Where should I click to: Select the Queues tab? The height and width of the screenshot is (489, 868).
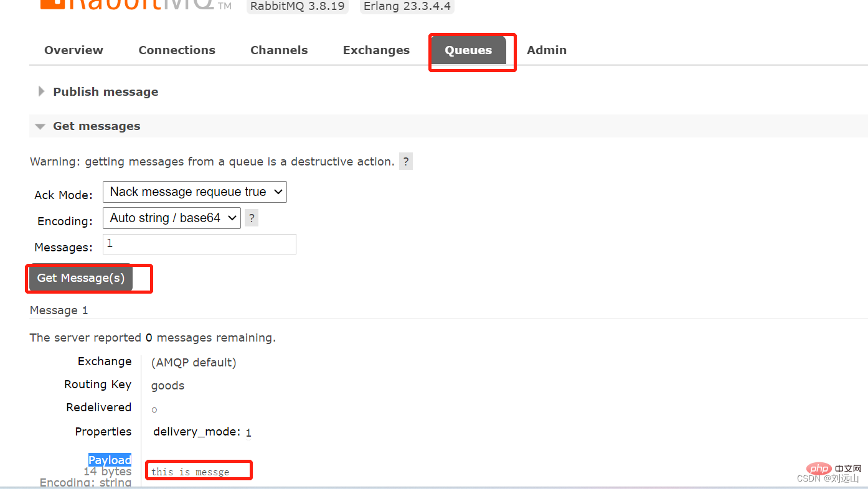click(468, 50)
